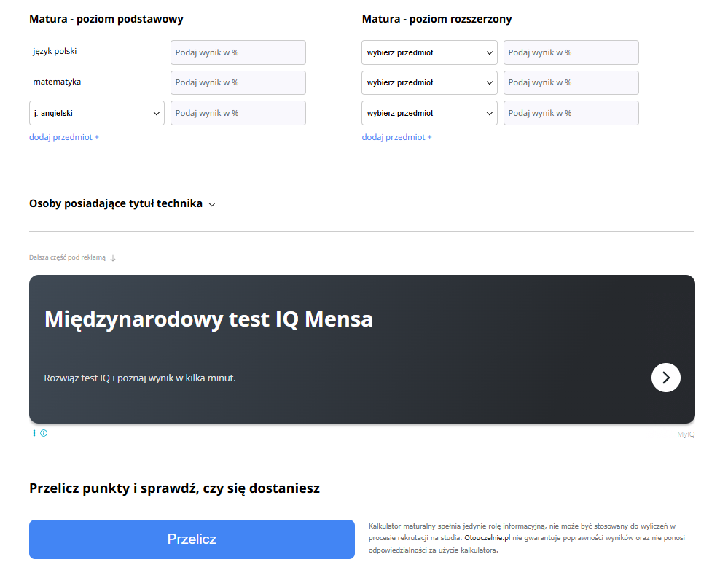Expand 'Osoby posiadające tytuł technika' section
This screenshot has height=581, width=728.
pyautogui.click(x=122, y=204)
